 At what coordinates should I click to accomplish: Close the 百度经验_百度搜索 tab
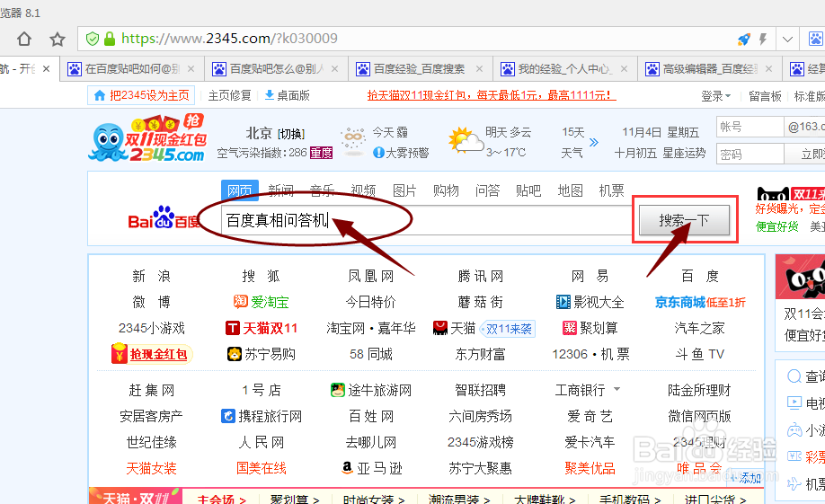tap(479, 69)
